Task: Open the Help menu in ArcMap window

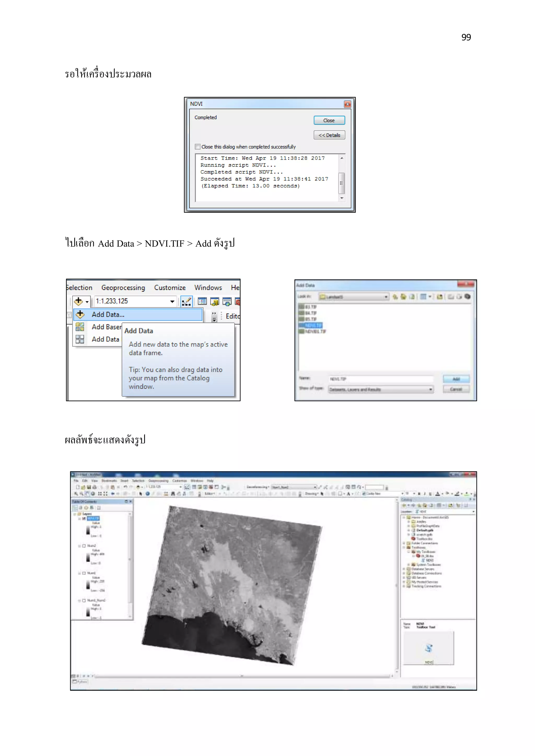Action: pyautogui.click(x=210, y=481)
